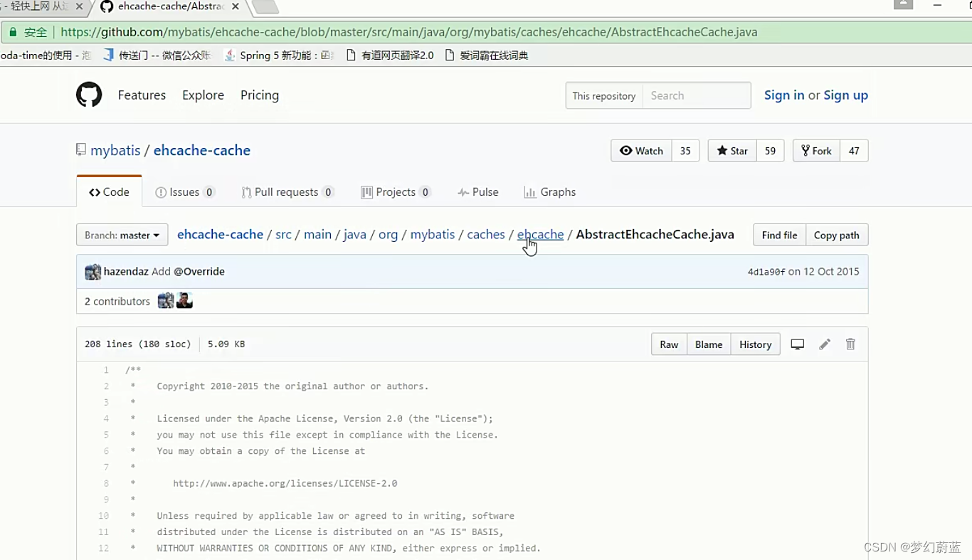Click the Apache license URL in line 8
Screen dimensions: 972x560
[x=285, y=483]
